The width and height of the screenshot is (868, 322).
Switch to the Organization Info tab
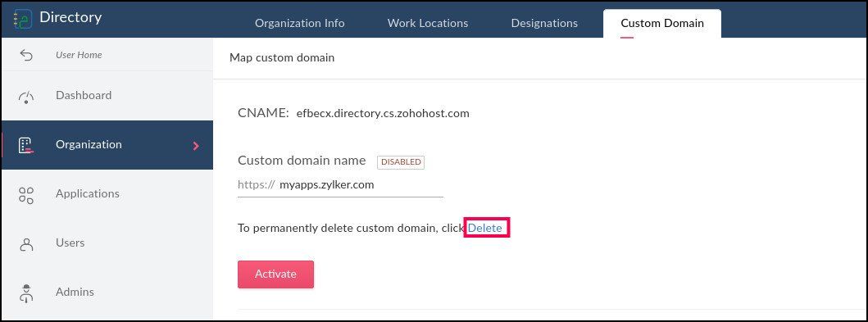coord(299,23)
